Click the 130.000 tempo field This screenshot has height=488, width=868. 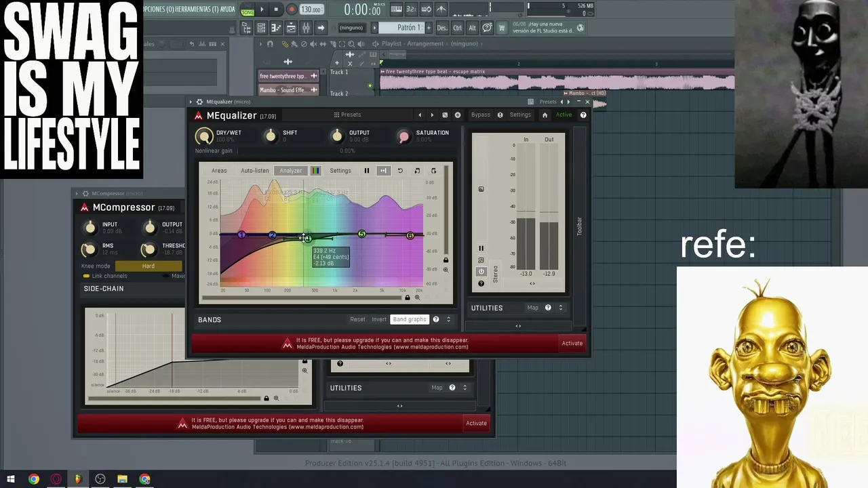[311, 9]
